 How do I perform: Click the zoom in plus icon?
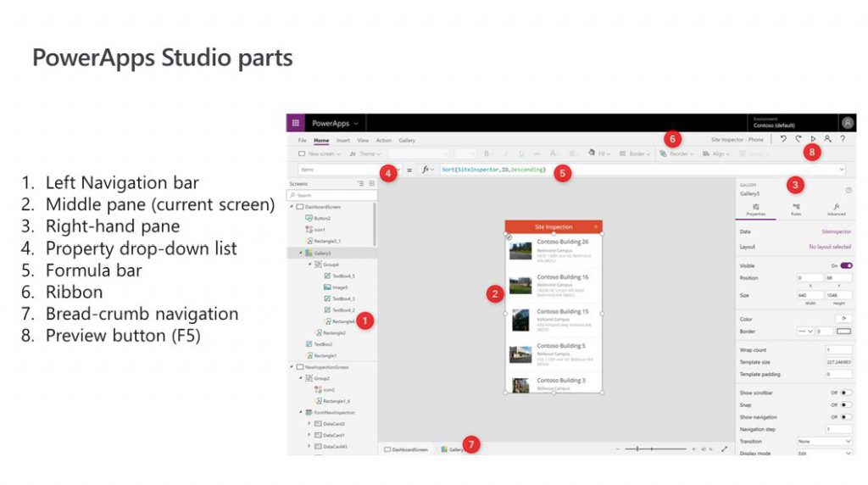click(x=693, y=449)
